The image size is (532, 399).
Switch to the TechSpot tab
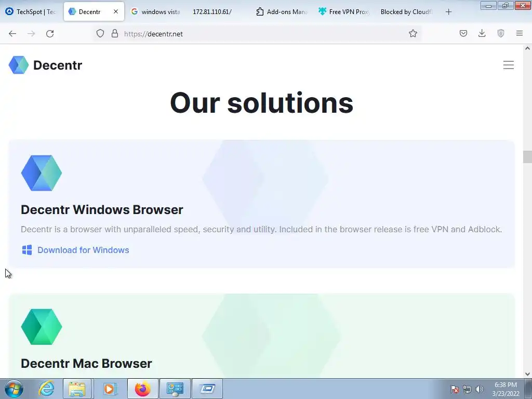pyautogui.click(x=31, y=12)
